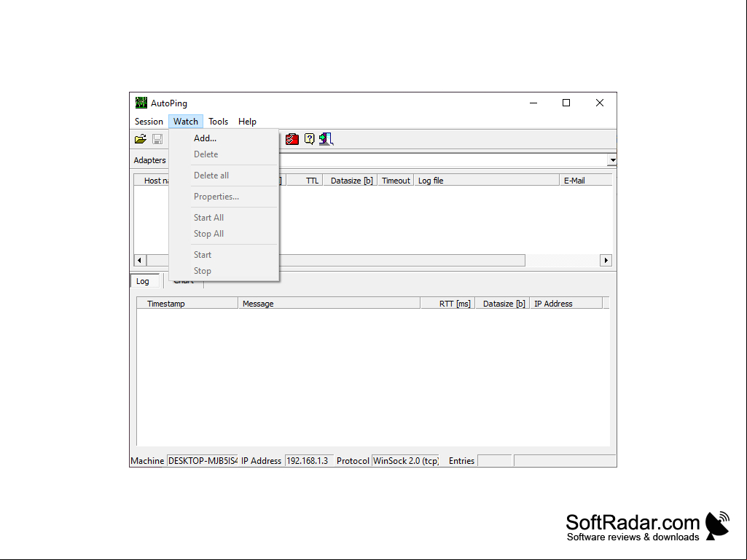Open help via the question mark icon
Image resolution: width=747 pixels, height=560 pixels.
point(309,139)
